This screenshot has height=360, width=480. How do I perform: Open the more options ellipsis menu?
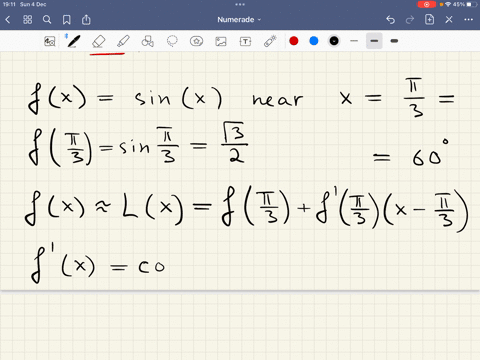click(x=468, y=20)
